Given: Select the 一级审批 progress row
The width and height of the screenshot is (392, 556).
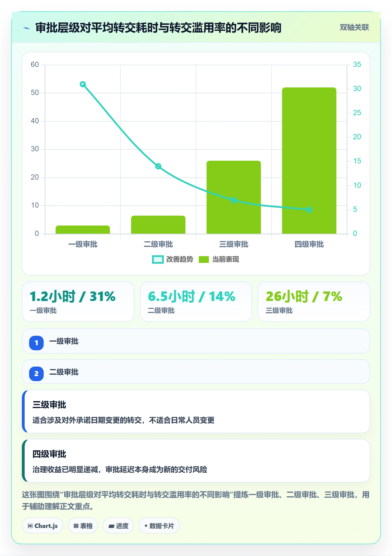Looking at the screenshot, I should tap(196, 341).
